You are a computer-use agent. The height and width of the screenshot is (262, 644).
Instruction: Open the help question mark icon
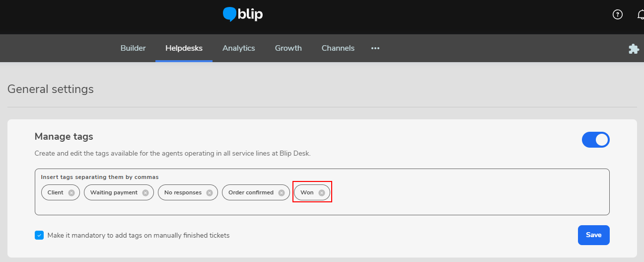(617, 14)
